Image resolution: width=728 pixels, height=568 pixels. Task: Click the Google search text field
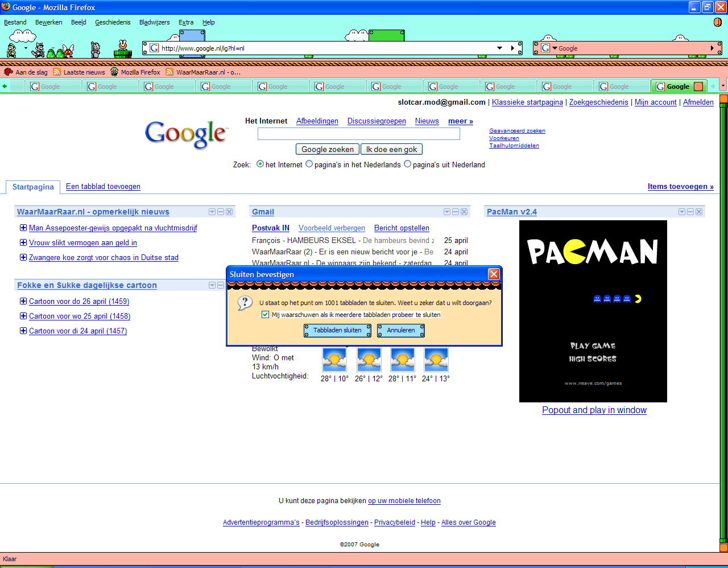coord(358,134)
